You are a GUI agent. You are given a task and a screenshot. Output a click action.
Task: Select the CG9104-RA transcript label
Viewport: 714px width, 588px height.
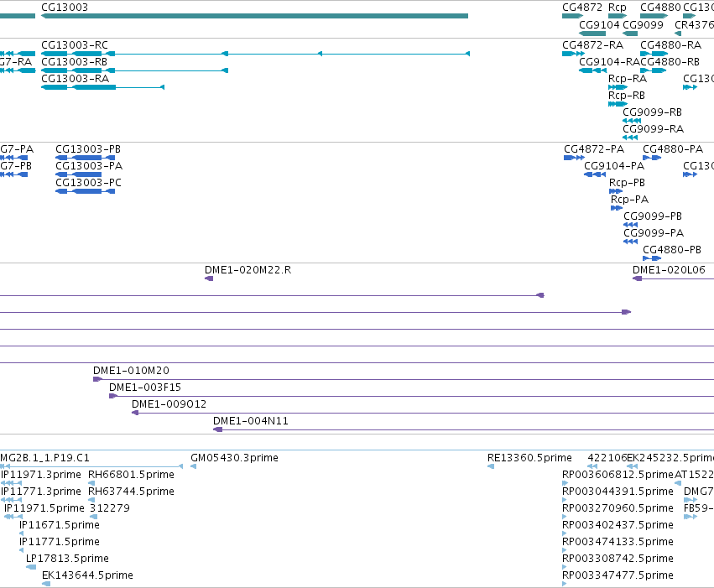point(610,61)
